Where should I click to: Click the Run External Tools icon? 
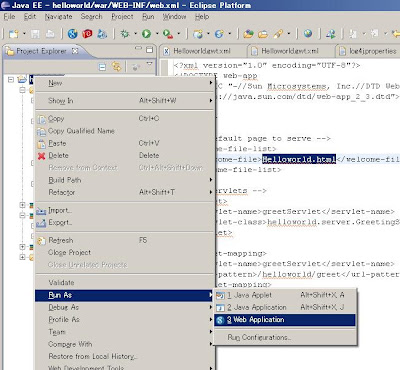pos(168,34)
